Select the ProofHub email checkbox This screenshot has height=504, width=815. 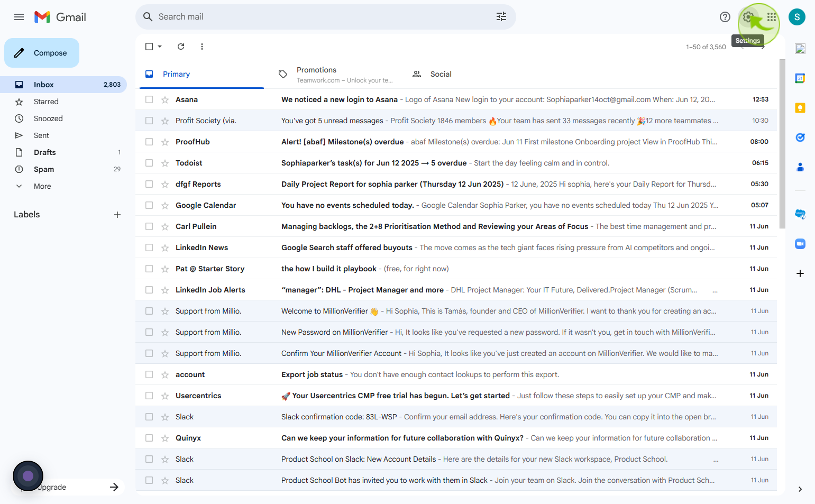149,142
